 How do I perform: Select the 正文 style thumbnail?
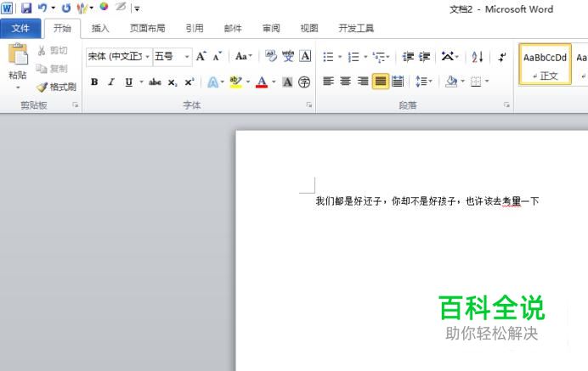tap(545, 64)
